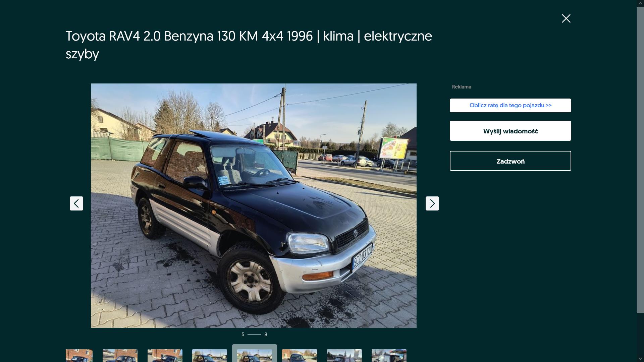The width and height of the screenshot is (644, 362).
Task: Select the first gallery thumbnail
Action: click(x=79, y=356)
